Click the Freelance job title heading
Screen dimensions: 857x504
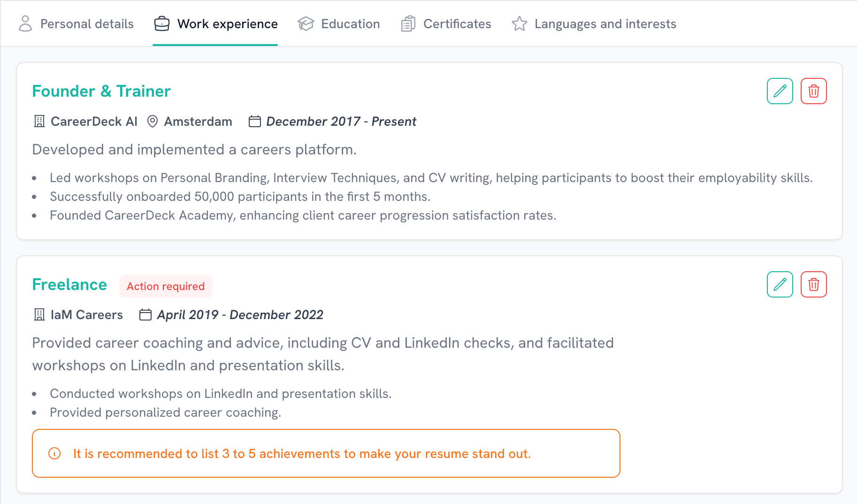tap(69, 284)
